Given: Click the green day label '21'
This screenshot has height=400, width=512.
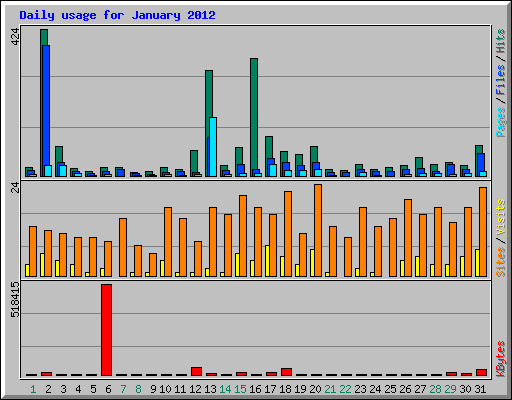Looking at the screenshot, I should coord(330,389).
